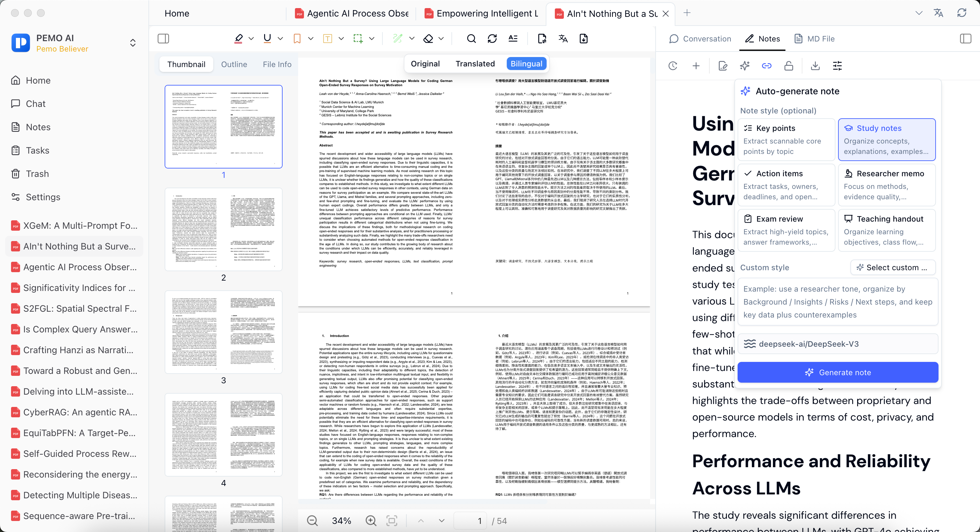Toggle the note lock icon

[x=789, y=66]
